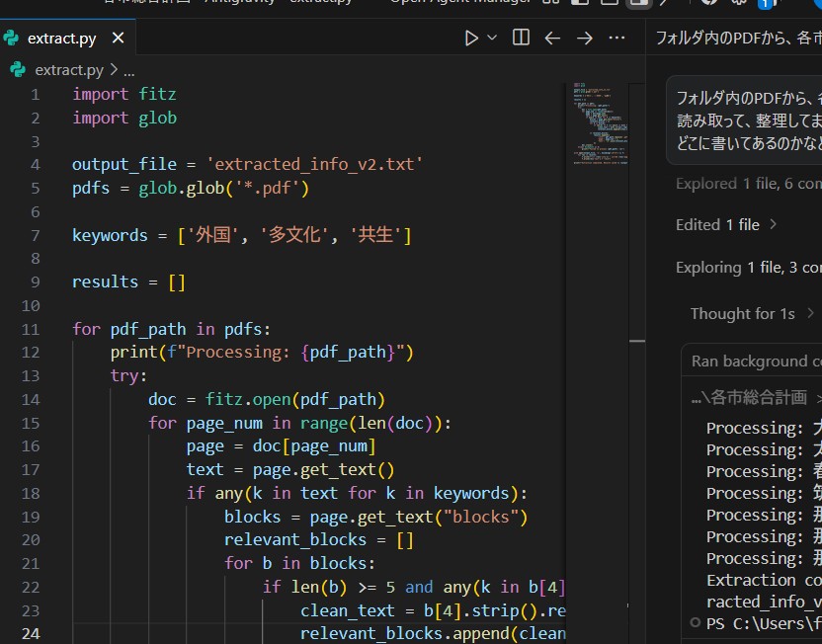Close the extract.py tab
The height and width of the screenshot is (644, 822).
[x=119, y=39]
